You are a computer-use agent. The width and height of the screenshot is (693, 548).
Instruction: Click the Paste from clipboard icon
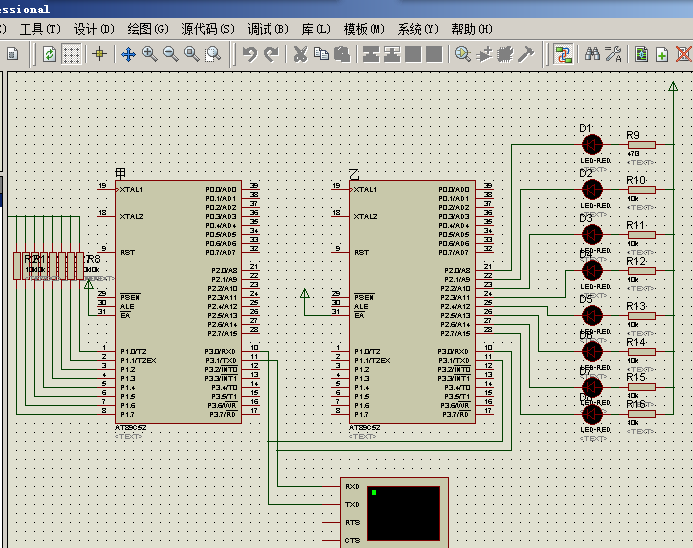click(x=342, y=54)
